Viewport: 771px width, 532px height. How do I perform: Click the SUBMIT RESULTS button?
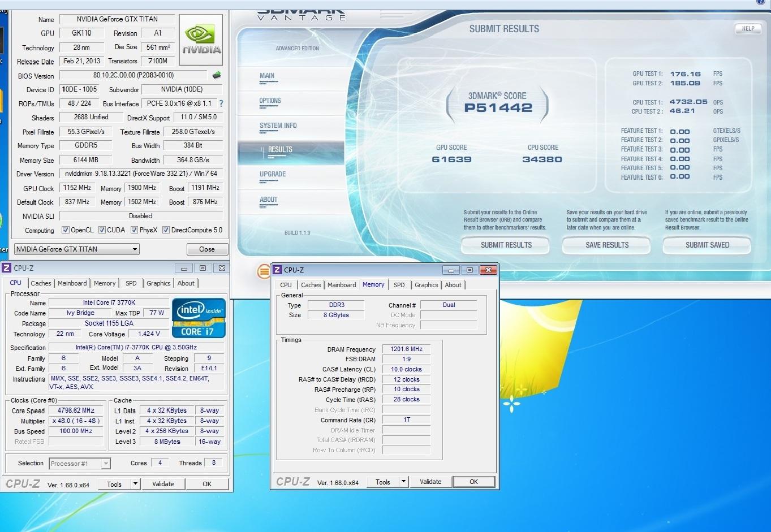pyautogui.click(x=506, y=245)
